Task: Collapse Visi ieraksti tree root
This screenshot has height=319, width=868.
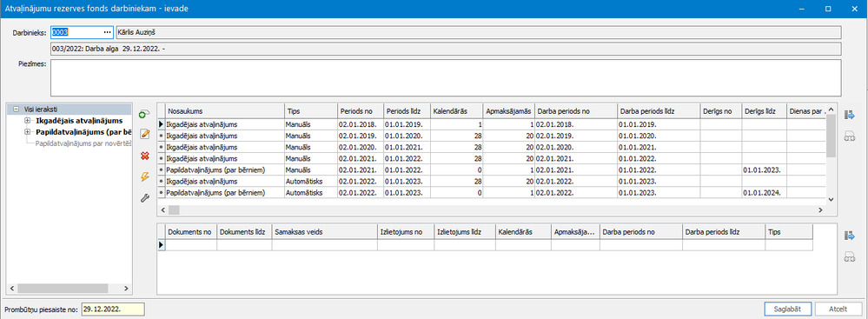Action: (x=16, y=110)
